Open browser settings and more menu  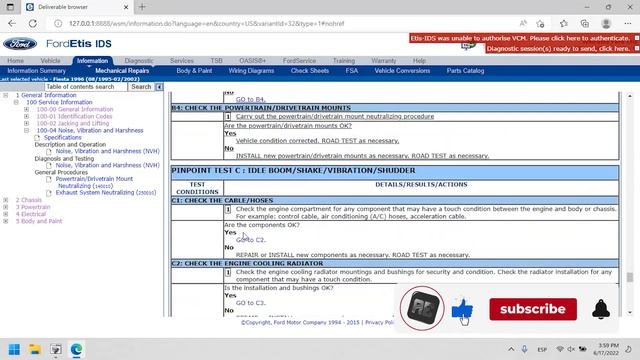point(628,24)
